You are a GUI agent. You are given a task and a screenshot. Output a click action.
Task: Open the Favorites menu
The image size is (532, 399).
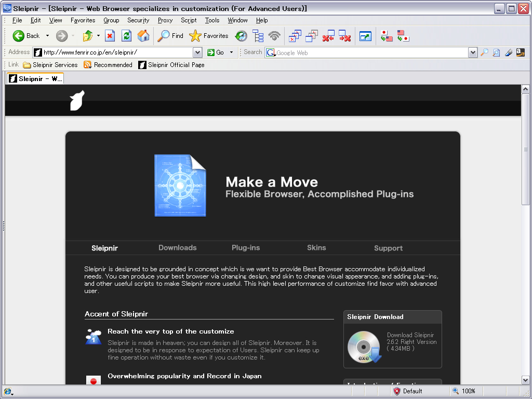pyautogui.click(x=83, y=20)
